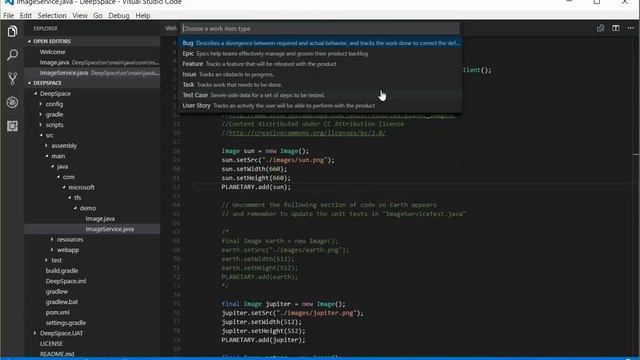This screenshot has width=640, height=360.
Task: Choose User Story work item type
Action: click(x=320, y=106)
